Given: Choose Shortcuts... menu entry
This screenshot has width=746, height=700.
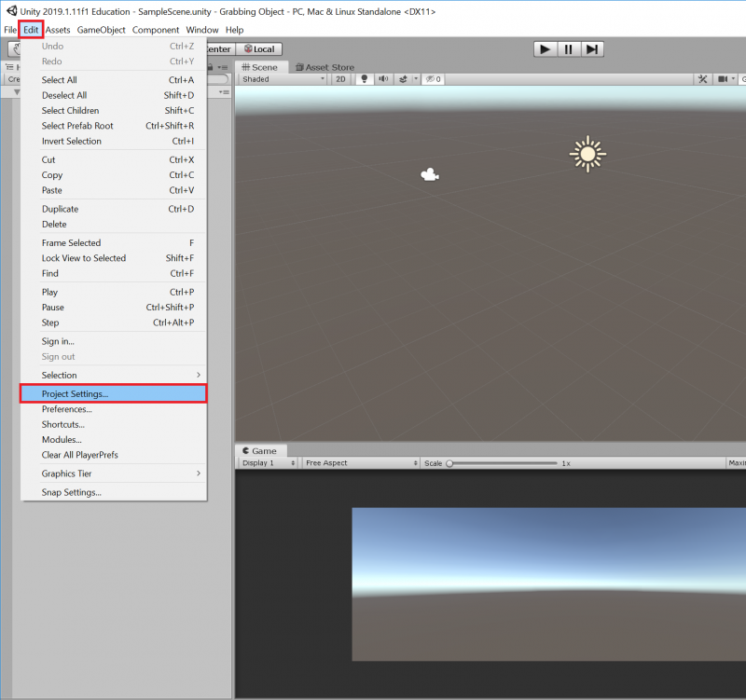Looking at the screenshot, I should click(113, 424).
